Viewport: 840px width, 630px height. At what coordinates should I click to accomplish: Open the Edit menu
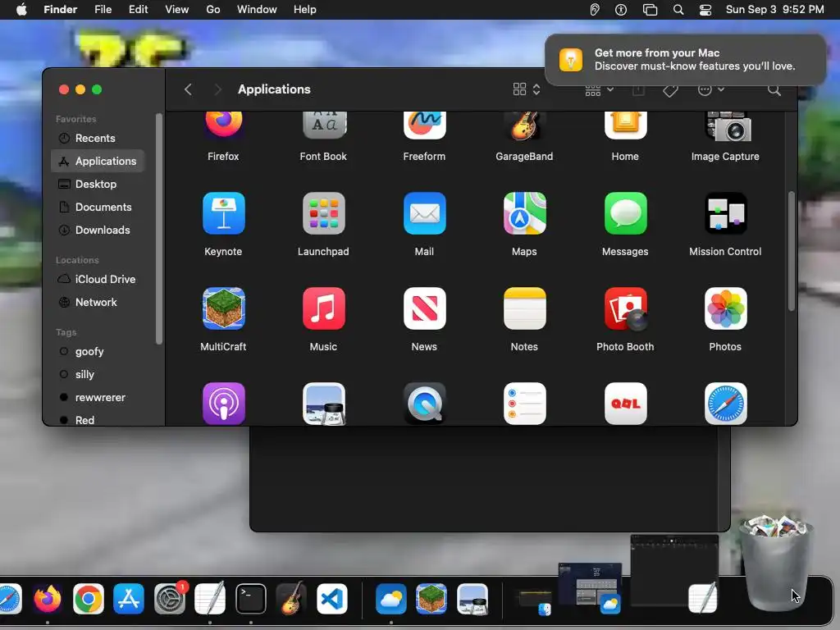coord(138,10)
